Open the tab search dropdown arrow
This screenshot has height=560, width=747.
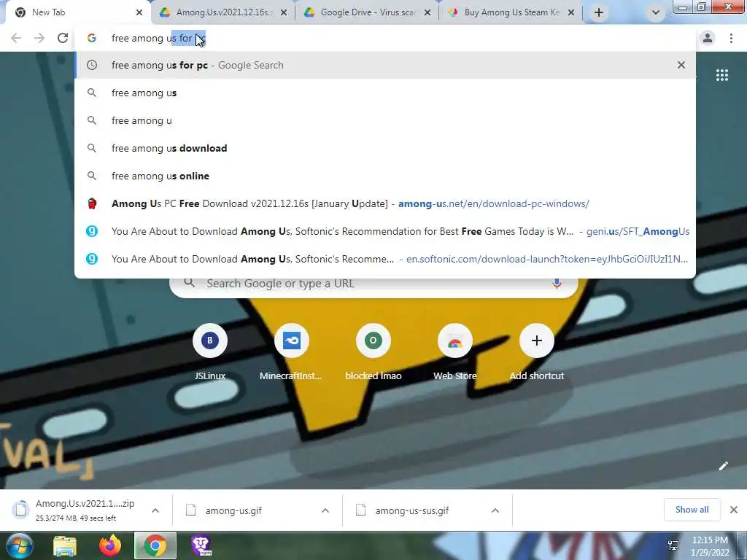tap(656, 12)
